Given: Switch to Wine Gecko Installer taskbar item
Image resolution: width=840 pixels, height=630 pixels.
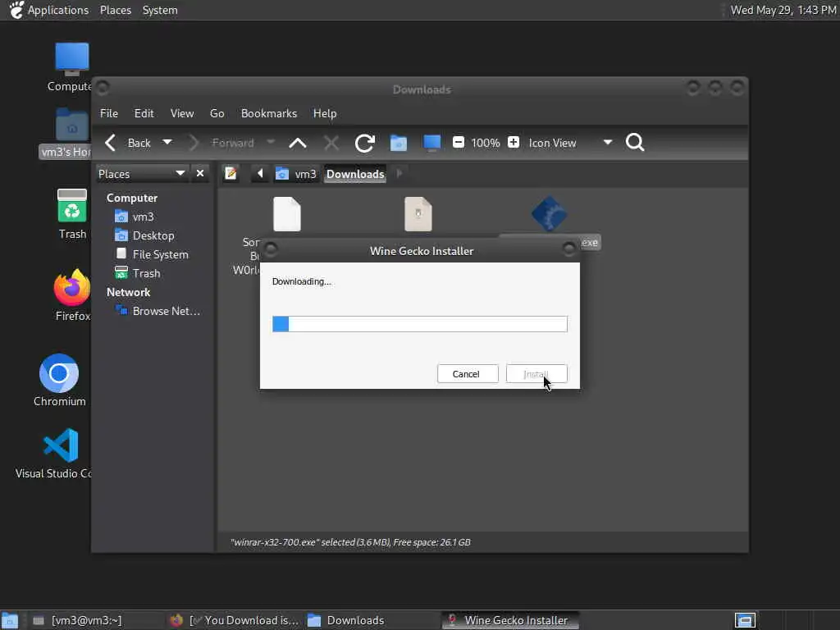Looking at the screenshot, I should click(x=509, y=620).
